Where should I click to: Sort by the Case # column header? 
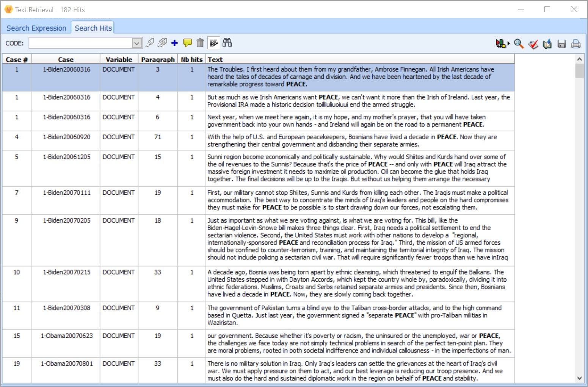pos(17,59)
